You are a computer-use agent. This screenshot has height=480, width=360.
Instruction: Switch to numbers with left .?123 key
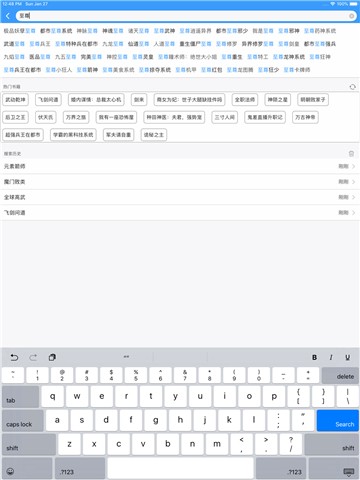coord(80,468)
